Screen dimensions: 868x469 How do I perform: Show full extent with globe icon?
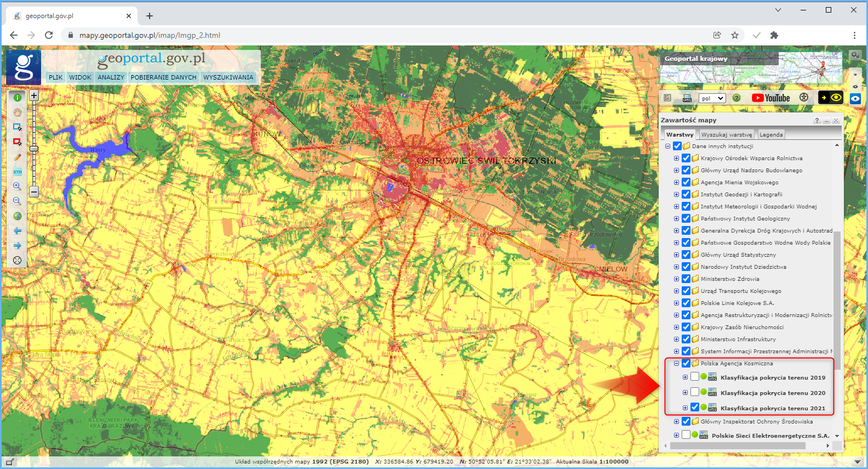point(18,216)
